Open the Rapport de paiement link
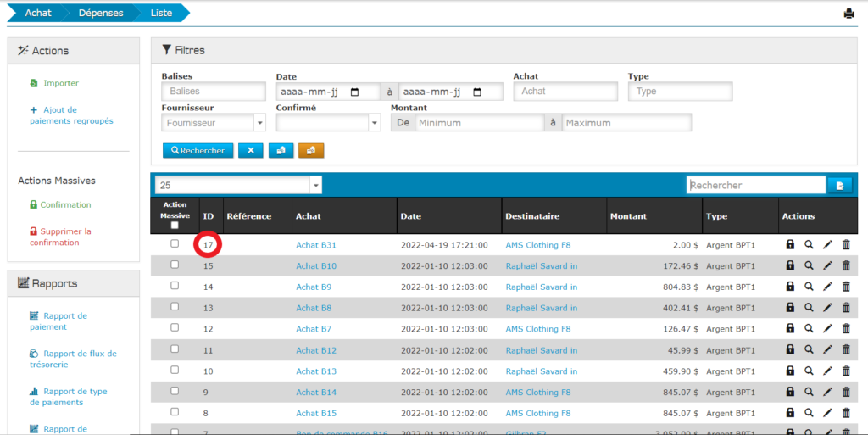This screenshot has width=868, height=435. pos(65,321)
